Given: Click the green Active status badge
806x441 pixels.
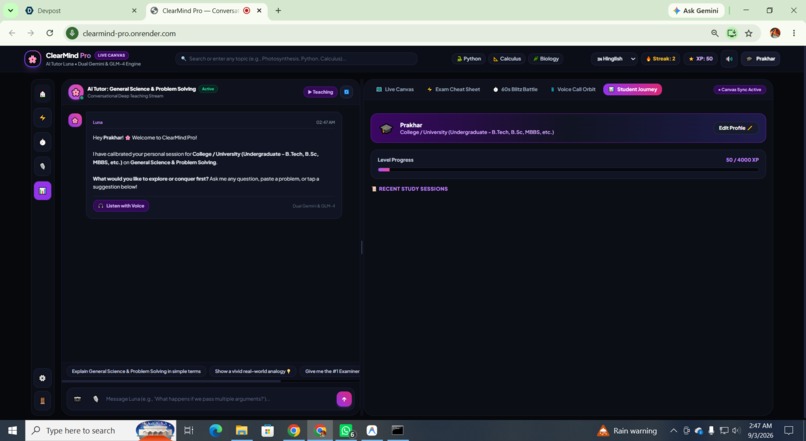Looking at the screenshot, I should 208,89.
